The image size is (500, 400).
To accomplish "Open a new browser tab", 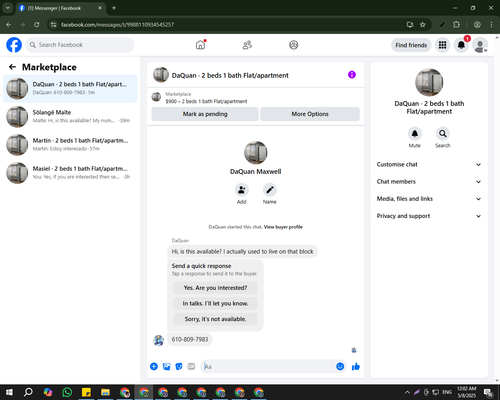I will (114, 8).
